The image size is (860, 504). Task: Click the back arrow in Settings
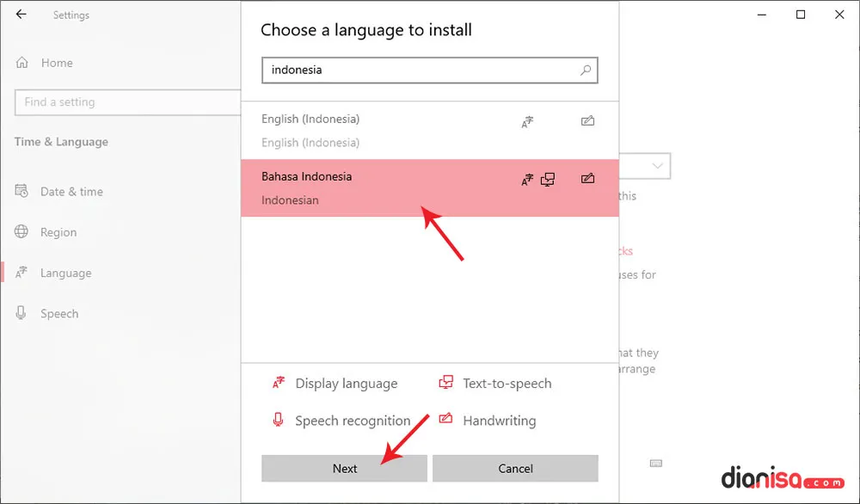pos(21,14)
